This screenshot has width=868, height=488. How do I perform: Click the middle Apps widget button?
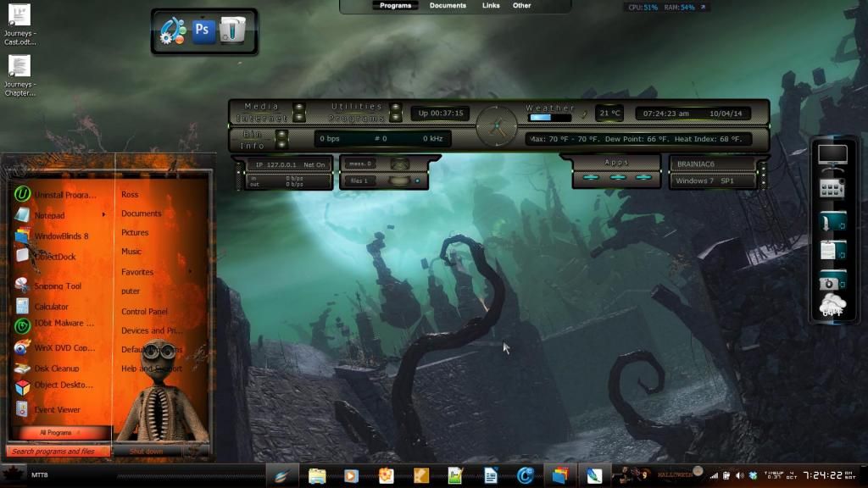617,178
